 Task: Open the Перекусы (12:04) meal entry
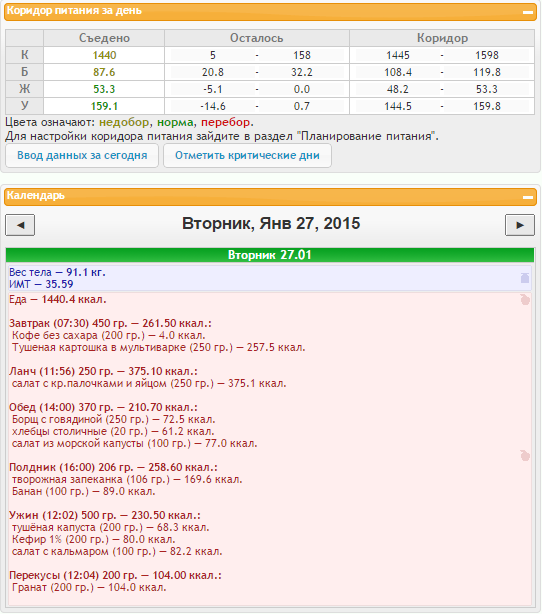(115, 575)
